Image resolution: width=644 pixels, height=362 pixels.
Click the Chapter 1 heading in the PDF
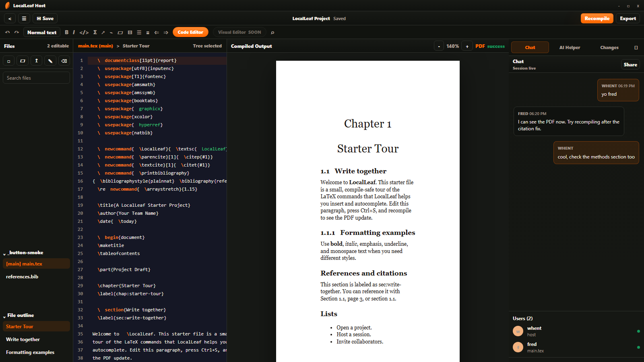coord(367,124)
